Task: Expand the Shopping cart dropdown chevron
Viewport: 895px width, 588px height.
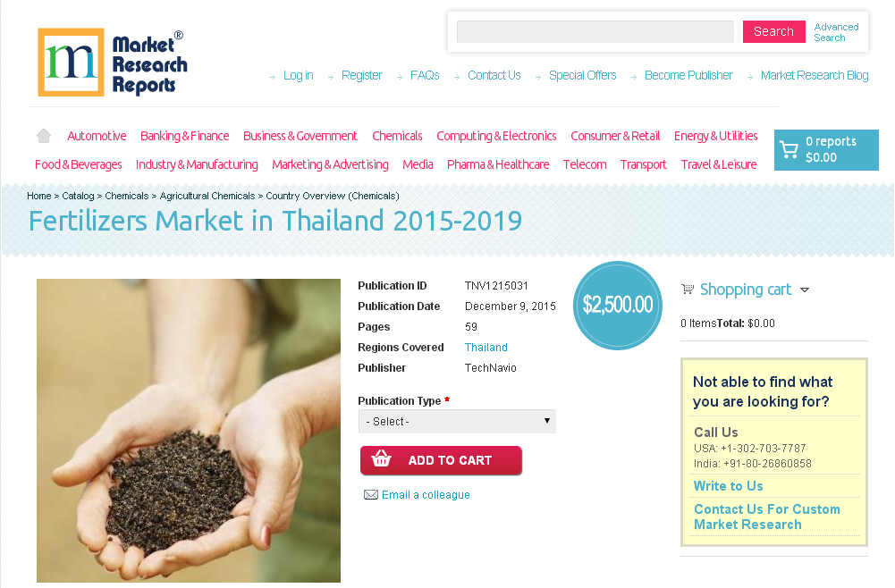Action: 806,290
